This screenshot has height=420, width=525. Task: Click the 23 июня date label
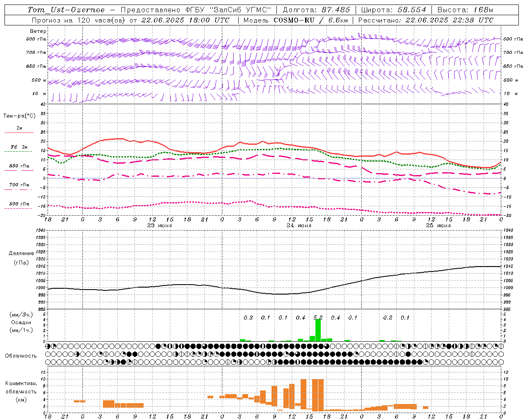coord(160,226)
